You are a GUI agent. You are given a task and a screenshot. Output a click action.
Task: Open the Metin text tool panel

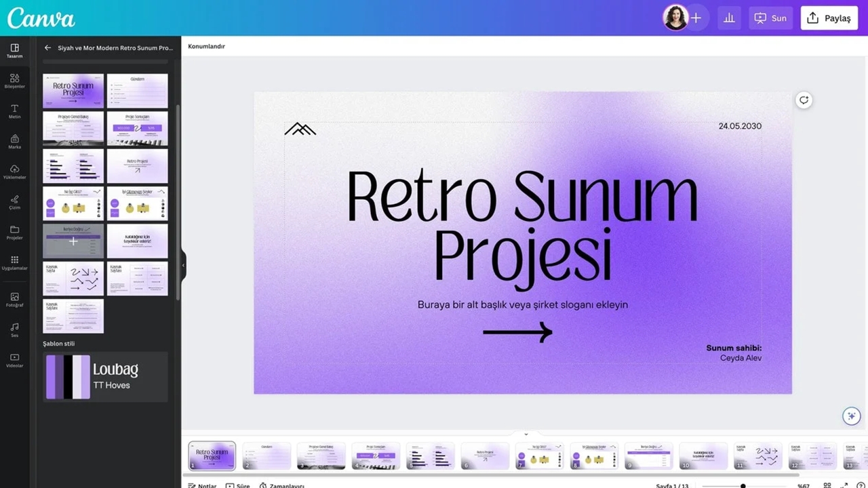(x=15, y=111)
